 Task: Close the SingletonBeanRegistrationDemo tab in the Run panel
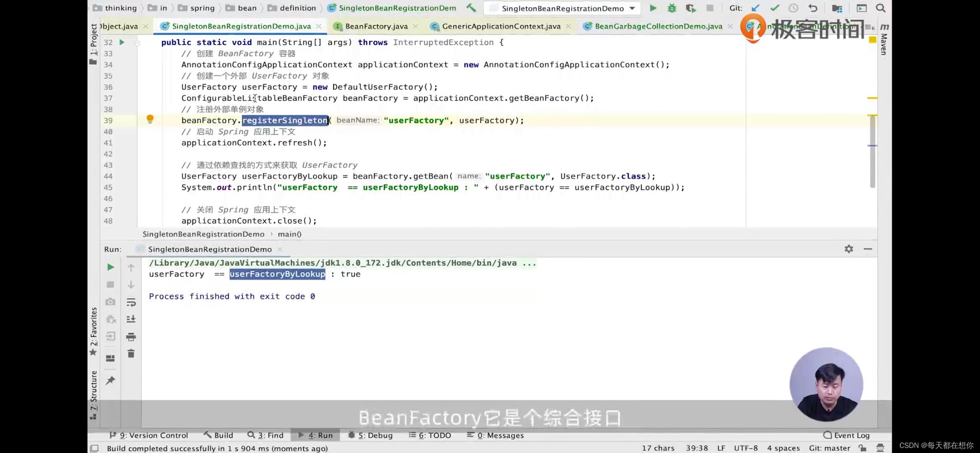coord(280,249)
